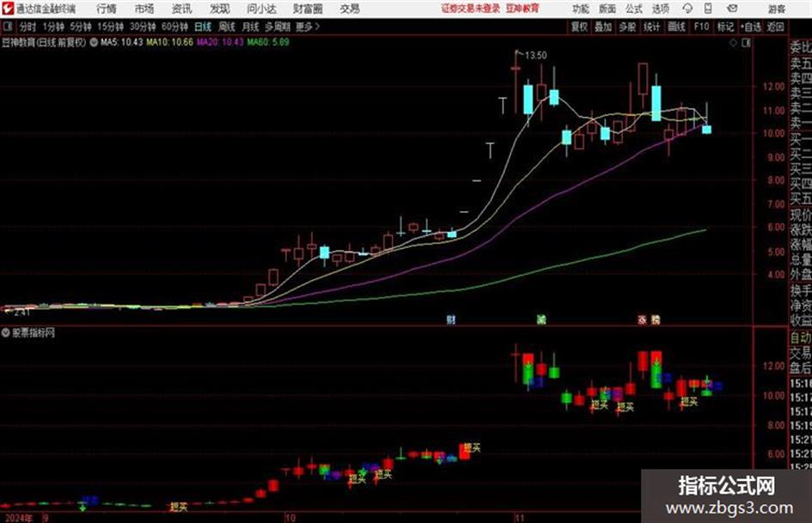Open the 行情 menu
The image size is (812, 523).
[107, 9]
